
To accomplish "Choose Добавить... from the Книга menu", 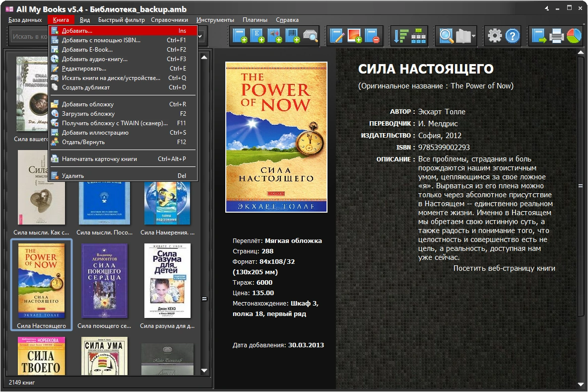I will pos(123,30).
